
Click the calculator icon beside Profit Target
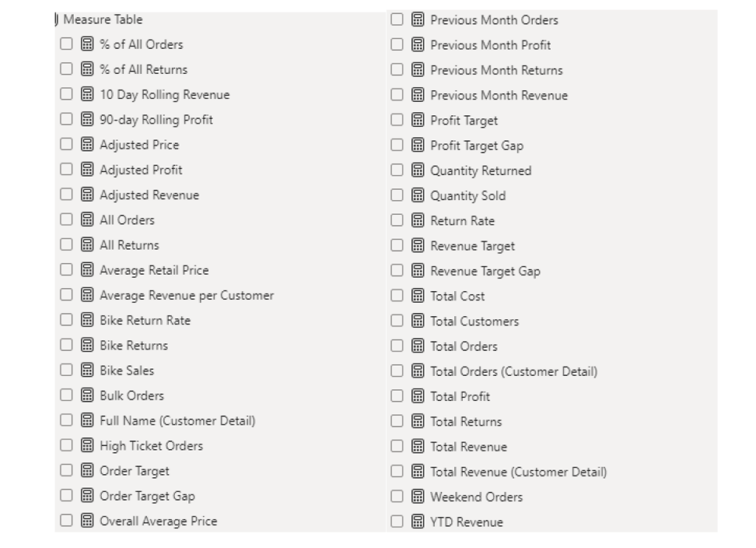[417, 120]
